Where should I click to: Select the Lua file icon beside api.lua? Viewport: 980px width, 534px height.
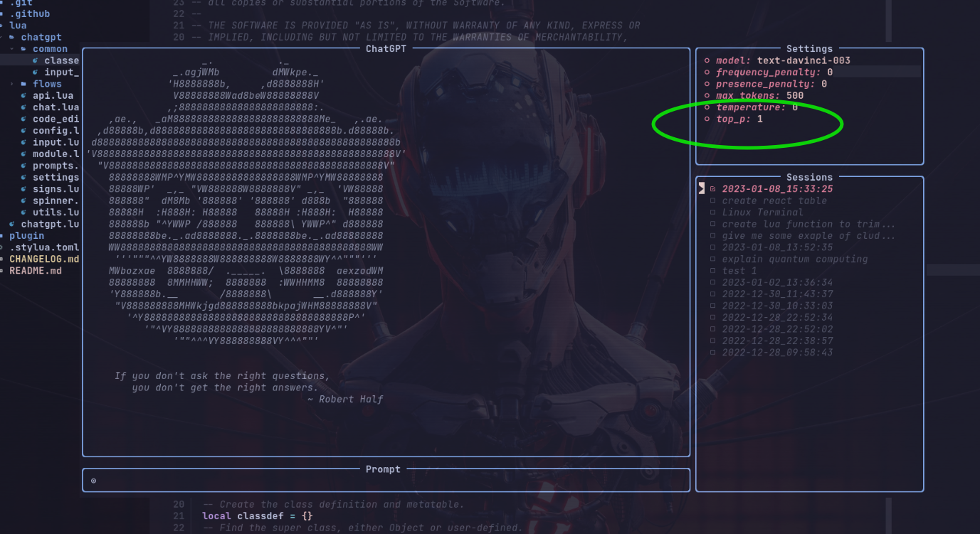24,95
